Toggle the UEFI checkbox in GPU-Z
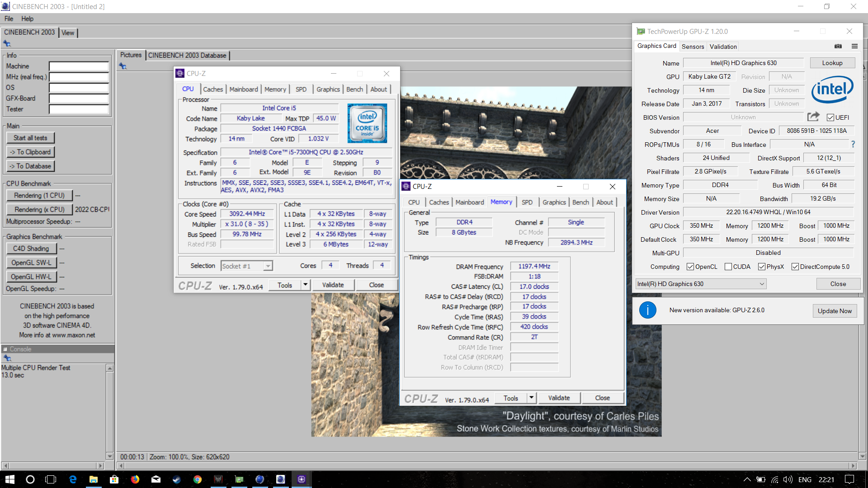 tap(830, 117)
